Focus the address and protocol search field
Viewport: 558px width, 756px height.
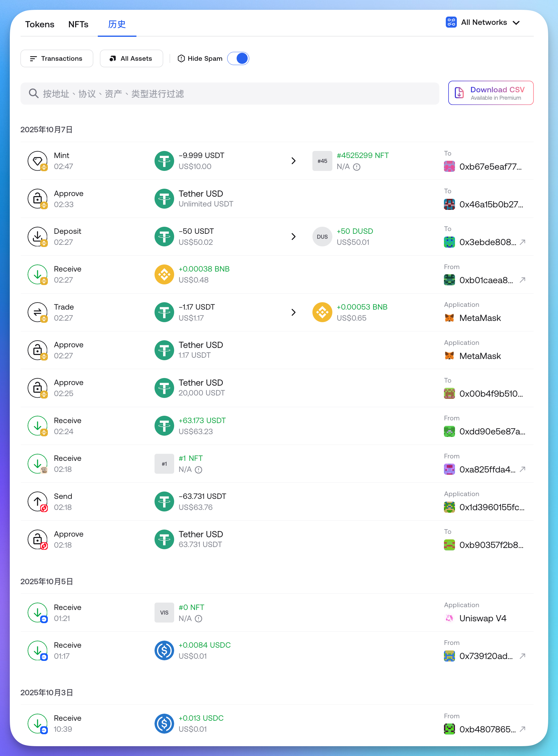[x=230, y=94]
